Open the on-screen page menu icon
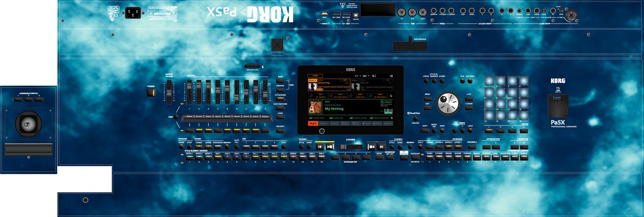Image resolution: width=644 pixels, height=217 pixels. point(391,76)
